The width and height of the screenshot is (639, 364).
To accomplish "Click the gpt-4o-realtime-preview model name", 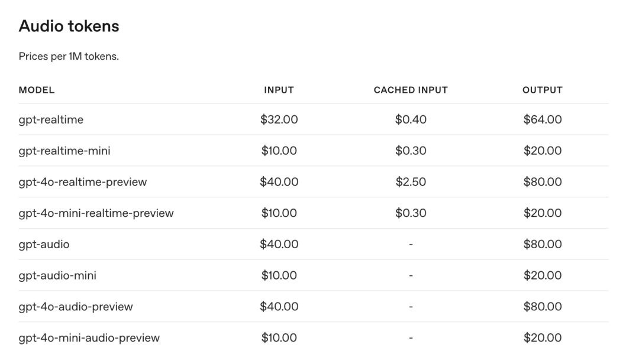I will (83, 182).
